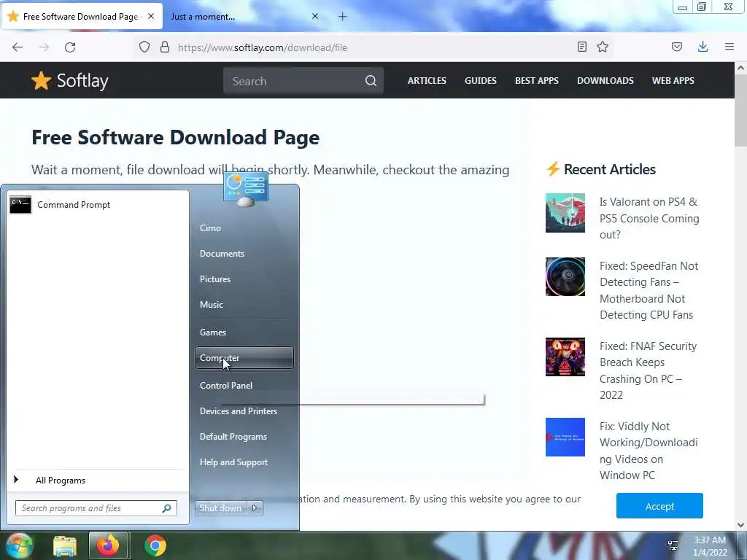Open the ARTICLES nav menu item
747x560 pixels.
427,80
